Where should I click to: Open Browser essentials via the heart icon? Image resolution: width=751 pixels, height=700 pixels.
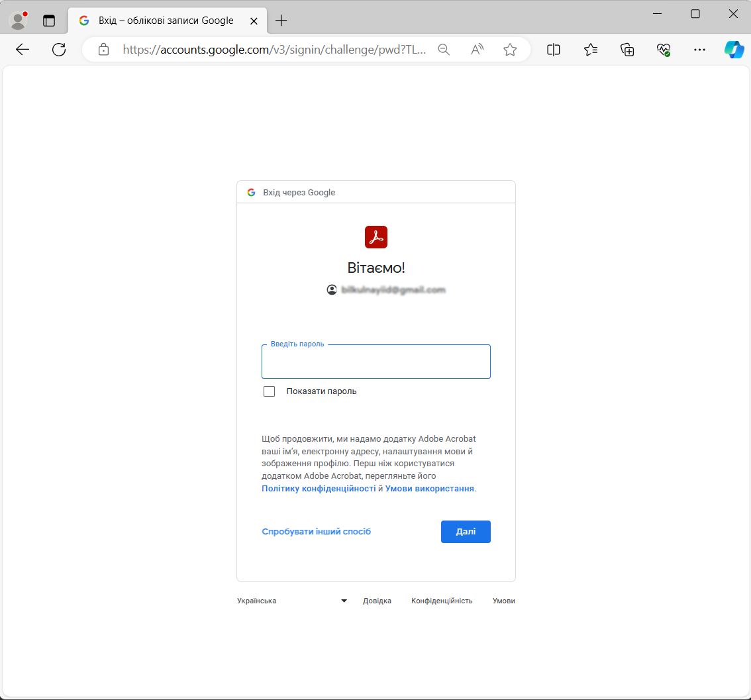point(663,49)
